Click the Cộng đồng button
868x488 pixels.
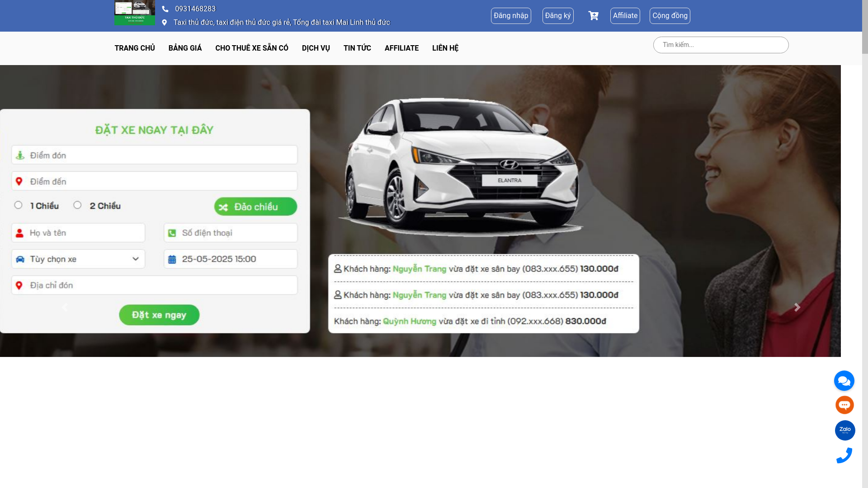670,16
